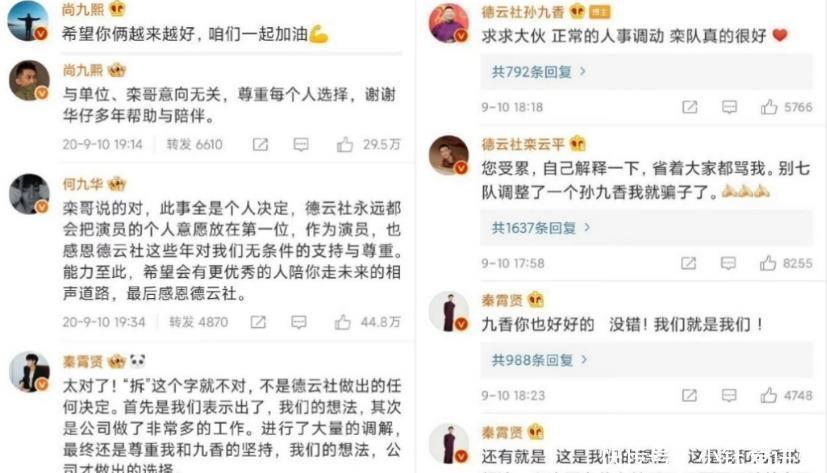Image resolution: width=827 pixels, height=473 pixels.
Task: Open the 转发 6610 repost list
Action: click(x=195, y=144)
